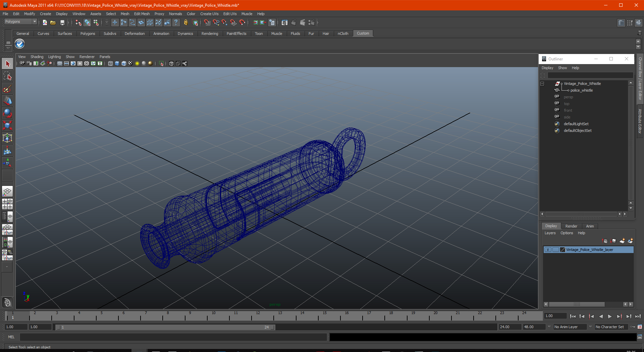Activate the Scale tool cube icon
This screenshot has width=644, height=352.
click(7, 125)
